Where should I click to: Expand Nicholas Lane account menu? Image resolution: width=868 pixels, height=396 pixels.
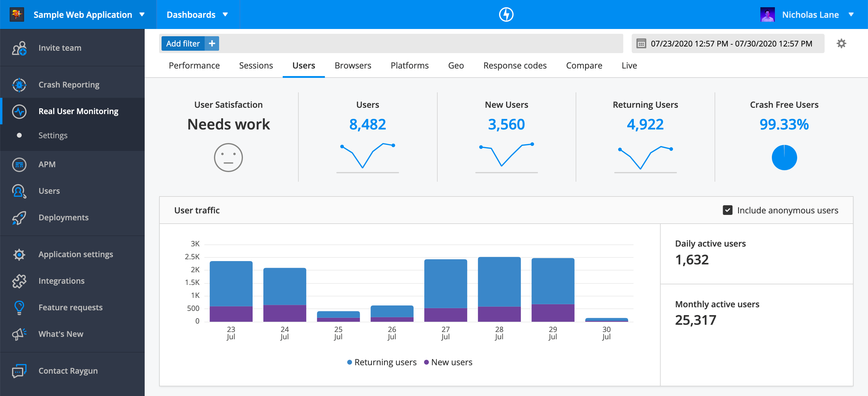[x=810, y=14]
